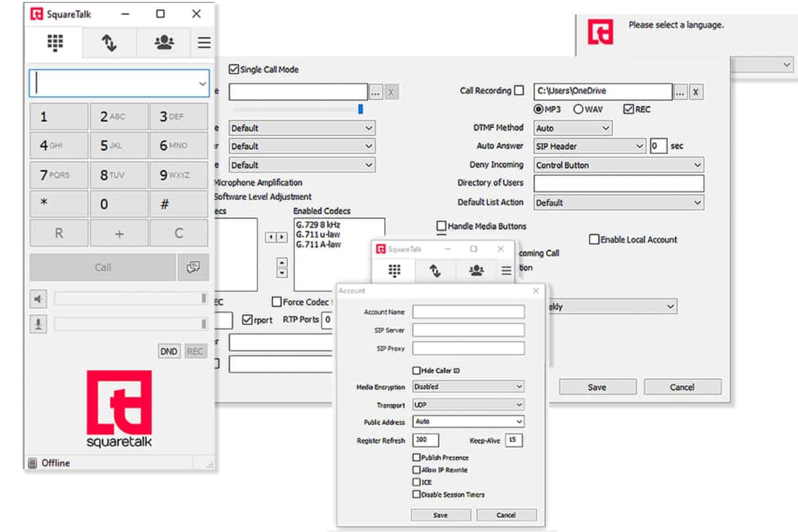Browse for recording folder next to C:\Users\OneDrive
The image size is (798, 532).
pyautogui.click(x=680, y=92)
